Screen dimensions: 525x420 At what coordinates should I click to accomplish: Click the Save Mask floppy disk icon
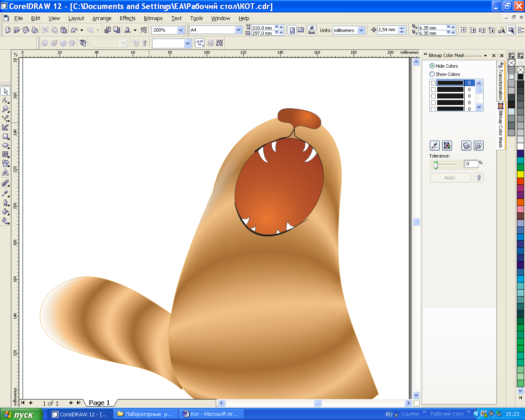(466, 146)
